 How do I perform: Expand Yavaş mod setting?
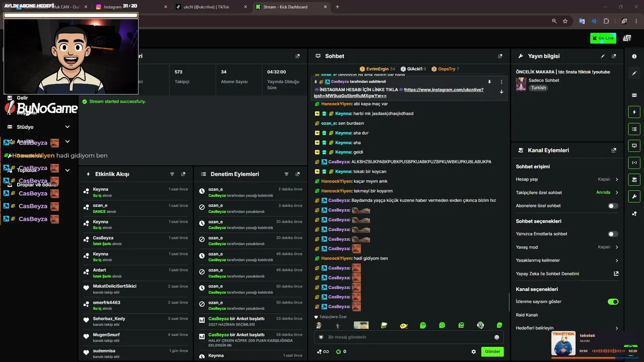(567, 247)
